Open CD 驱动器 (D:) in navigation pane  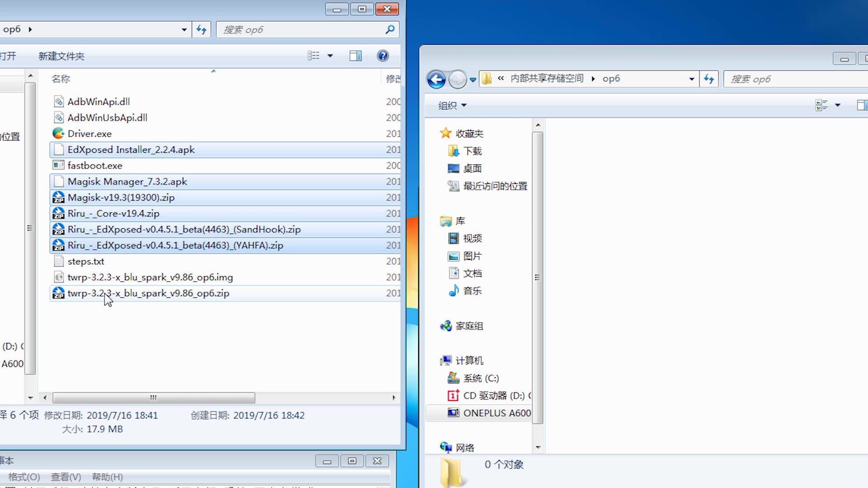497,395
